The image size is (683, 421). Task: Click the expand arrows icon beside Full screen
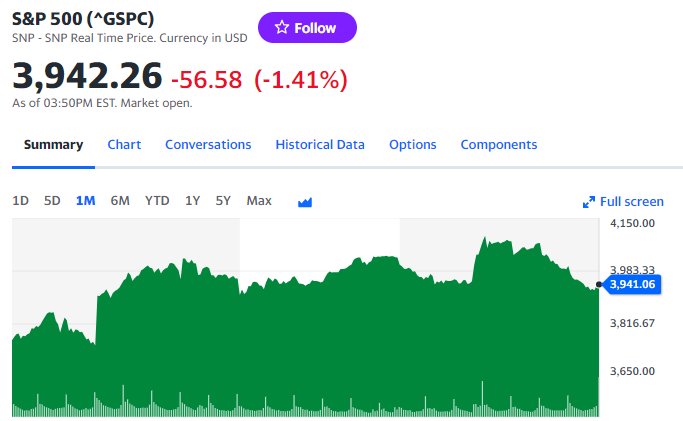tap(589, 202)
